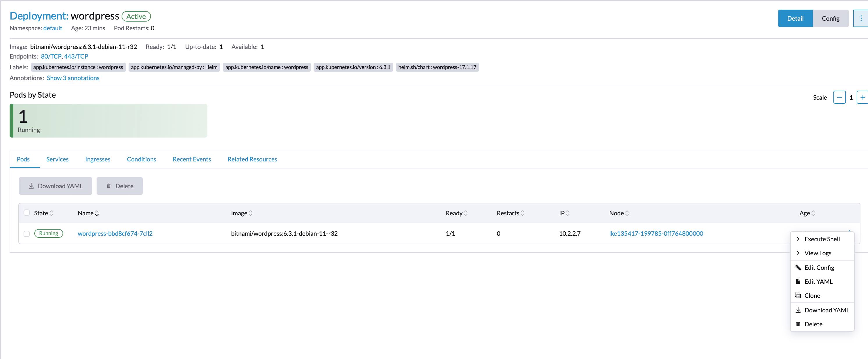
Task: Switch to the Services tab
Action: [x=57, y=159]
